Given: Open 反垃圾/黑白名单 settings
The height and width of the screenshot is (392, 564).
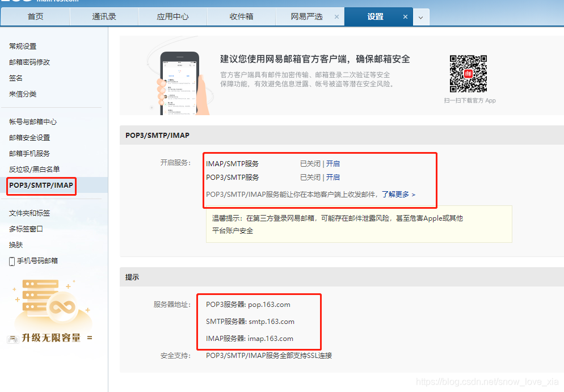Looking at the screenshot, I should point(34,170).
